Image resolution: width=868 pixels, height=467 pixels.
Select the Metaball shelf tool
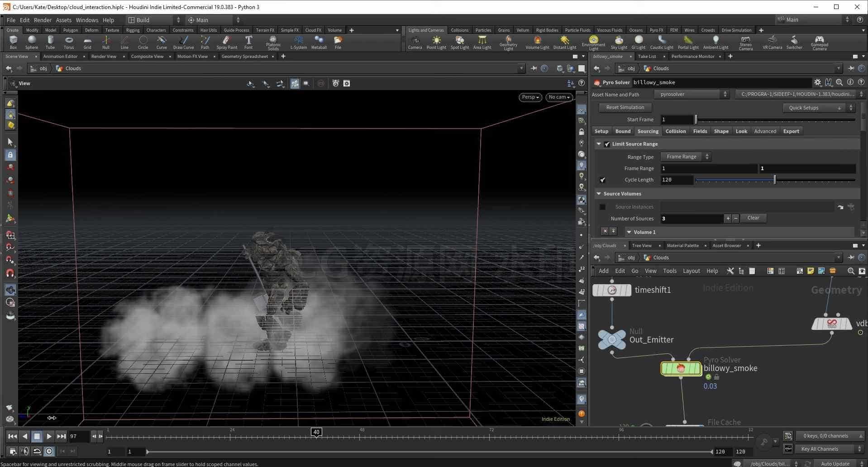point(319,43)
